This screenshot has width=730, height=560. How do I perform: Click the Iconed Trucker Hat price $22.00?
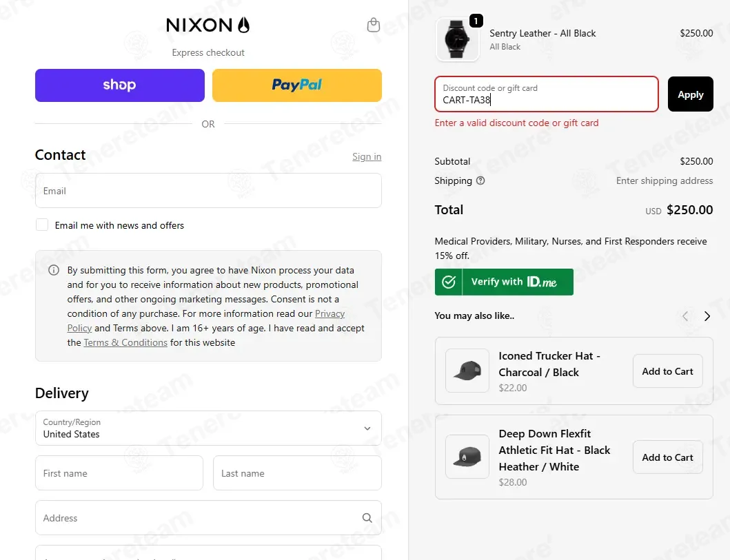pos(513,388)
